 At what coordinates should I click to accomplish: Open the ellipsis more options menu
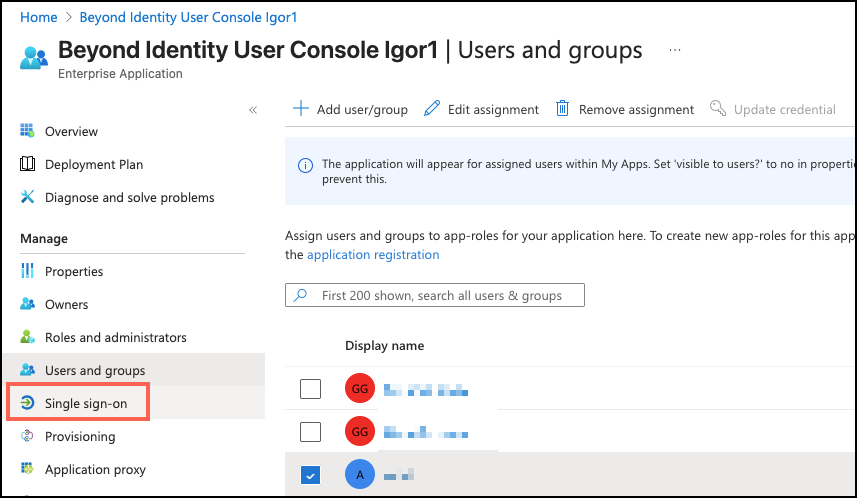675,49
